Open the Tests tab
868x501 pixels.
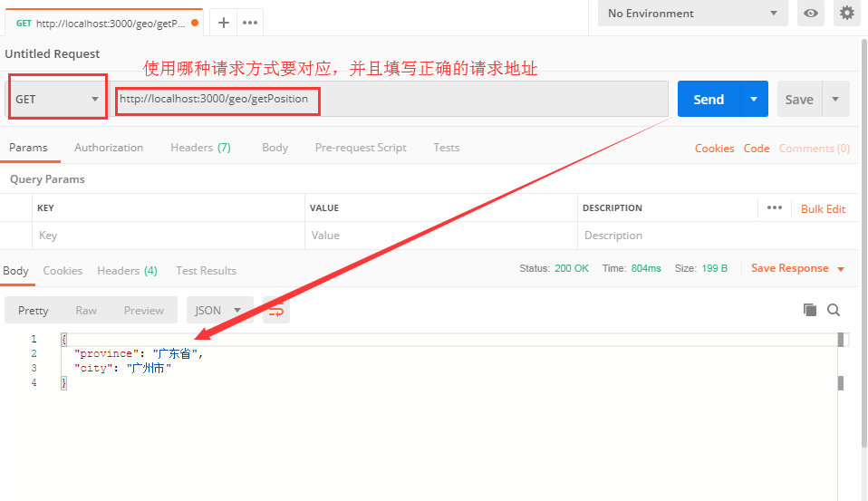(447, 148)
